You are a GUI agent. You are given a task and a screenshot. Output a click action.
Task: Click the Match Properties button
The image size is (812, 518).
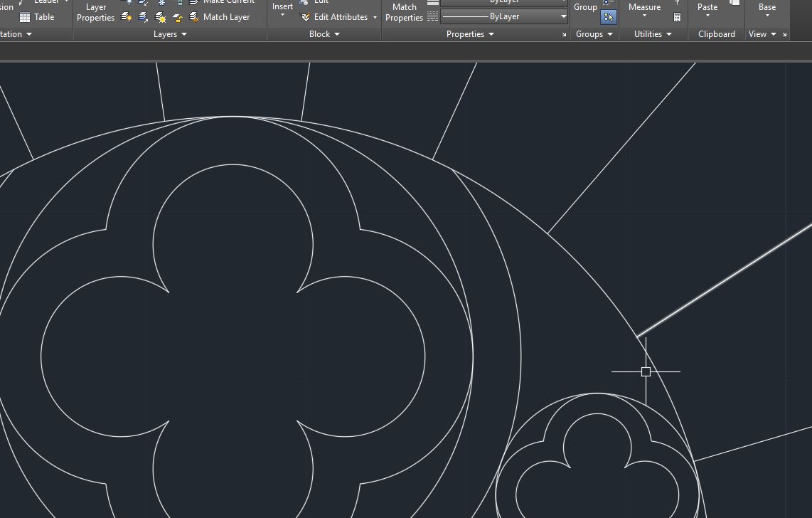click(x=404, y=12)
